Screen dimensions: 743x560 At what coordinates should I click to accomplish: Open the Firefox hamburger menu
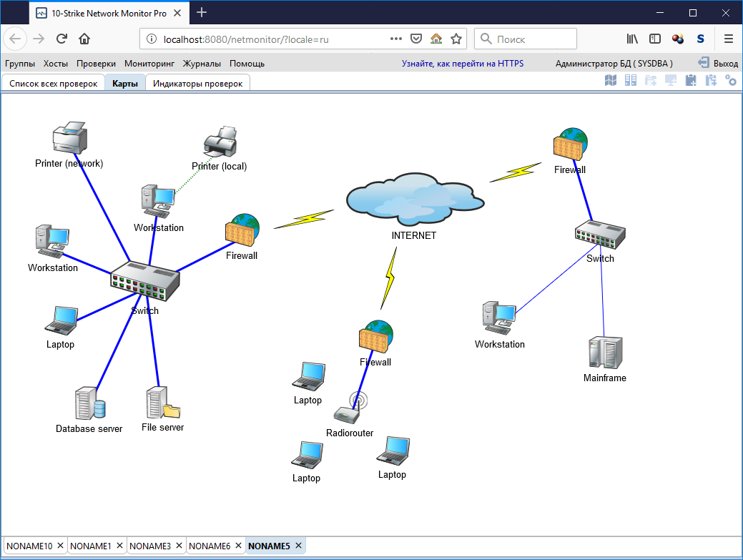pyautogui.click(x=729, y=39)
